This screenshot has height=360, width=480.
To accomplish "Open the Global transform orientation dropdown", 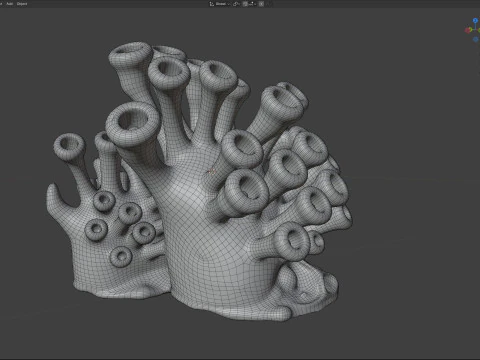I will click(220, 4).
